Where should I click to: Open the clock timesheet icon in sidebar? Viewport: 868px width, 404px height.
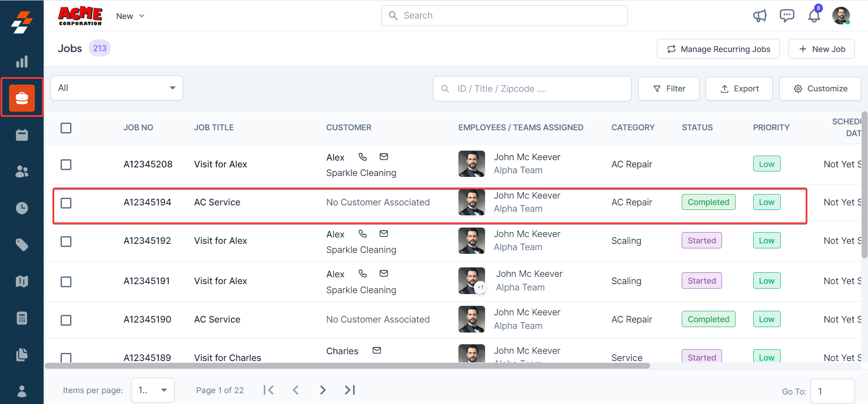[x=22, y=208]
